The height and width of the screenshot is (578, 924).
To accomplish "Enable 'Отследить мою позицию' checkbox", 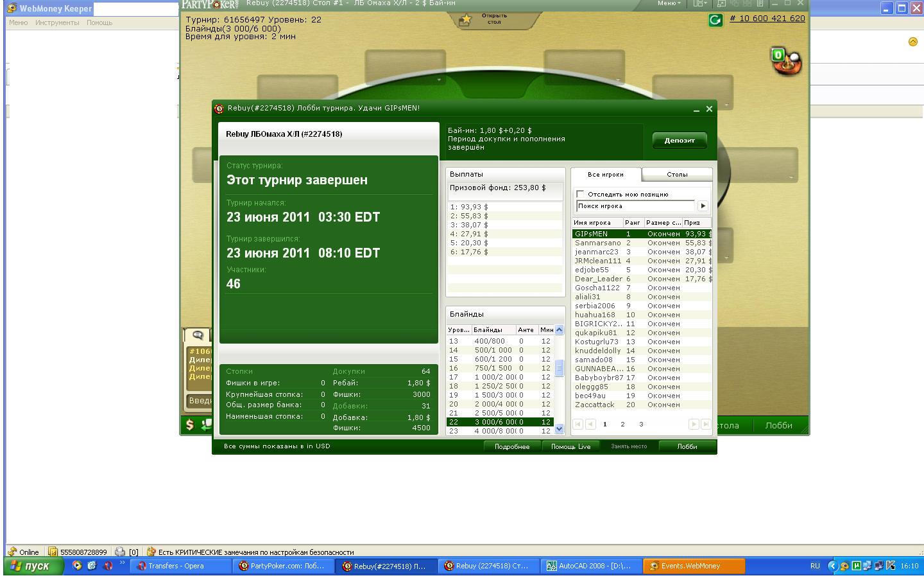I will click(581, 194).
